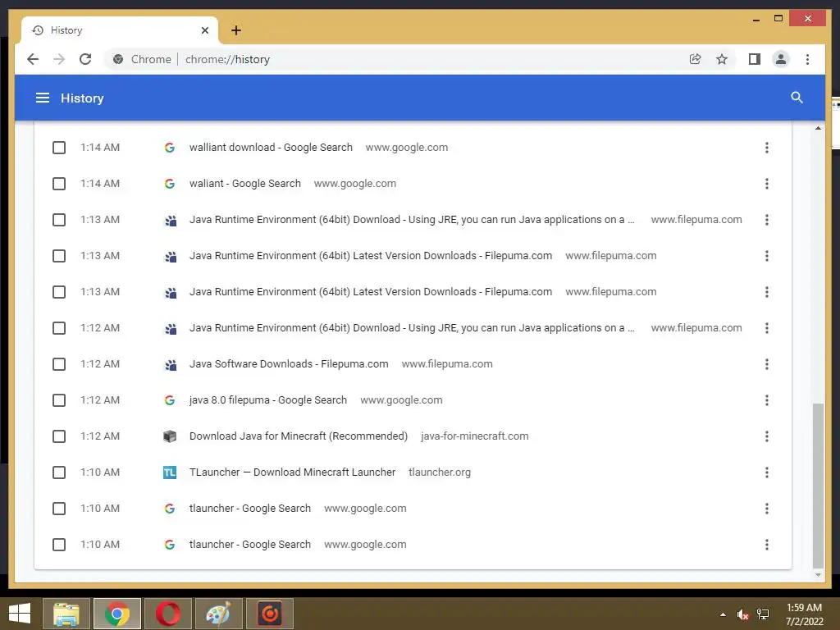Open the Chrome three-dot menu
840x630 pixels.
click(x=807, y=59)
